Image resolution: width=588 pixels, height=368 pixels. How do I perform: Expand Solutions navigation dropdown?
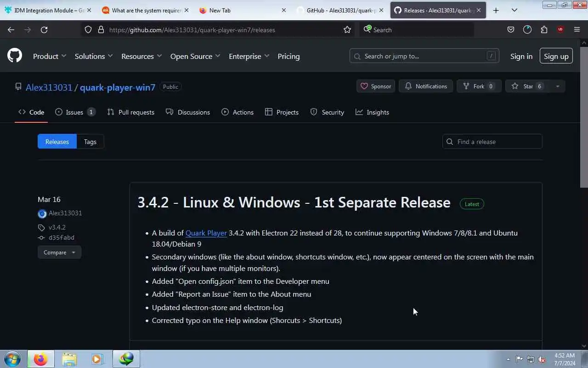pyautogui.click(x=94, y=56)
